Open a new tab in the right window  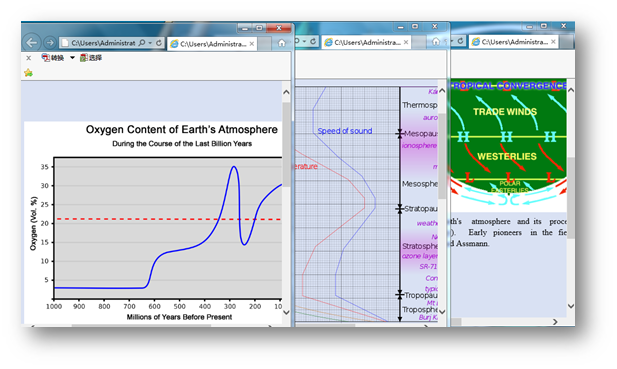pyautogui.click(x=566, y=42)
